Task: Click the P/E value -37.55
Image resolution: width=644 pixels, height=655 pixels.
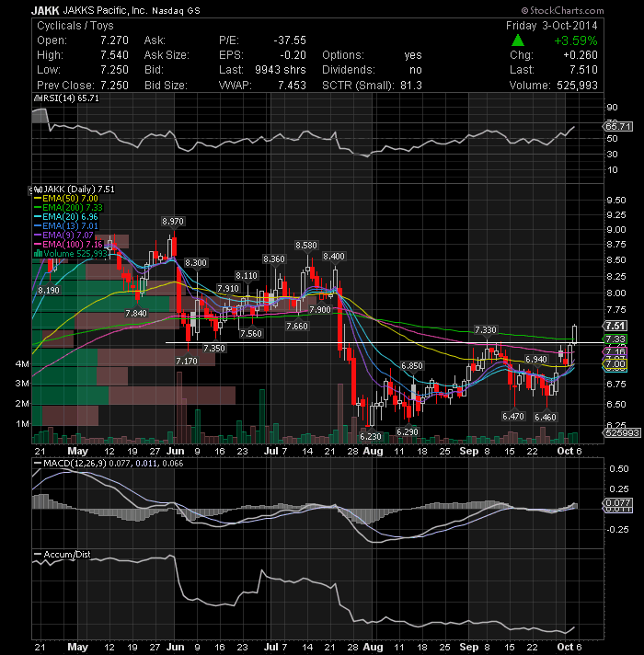Action: click(x=290, y=40)
